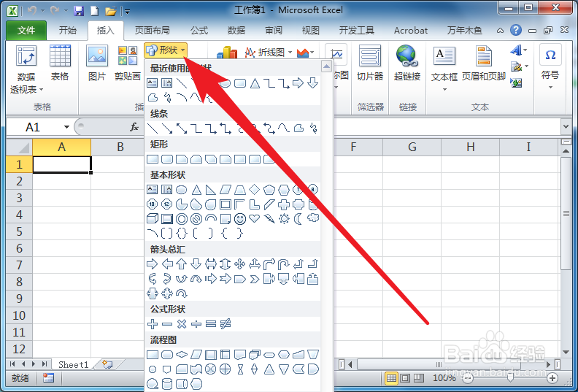Click the 切片器 Slicer button
The image size is (578, 392).
370,63
